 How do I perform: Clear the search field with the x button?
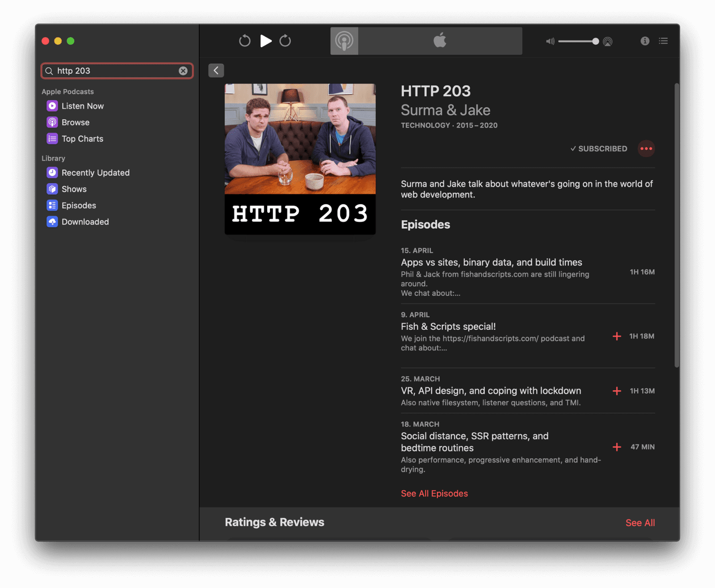[183, 71]
